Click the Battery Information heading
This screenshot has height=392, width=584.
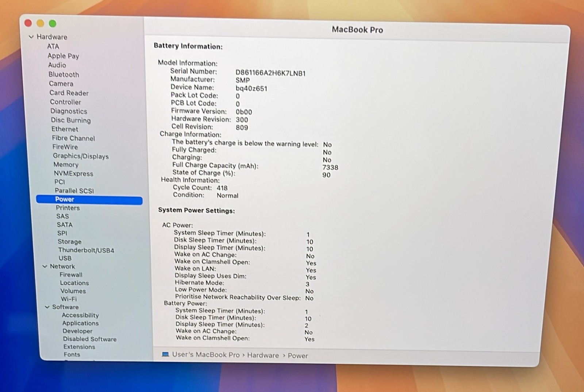click(x=188, y=46)
